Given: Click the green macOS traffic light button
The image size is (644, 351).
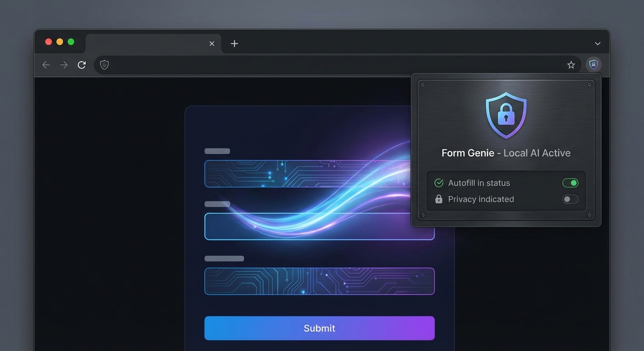Looking at the screenshot, I should (71, 41).
